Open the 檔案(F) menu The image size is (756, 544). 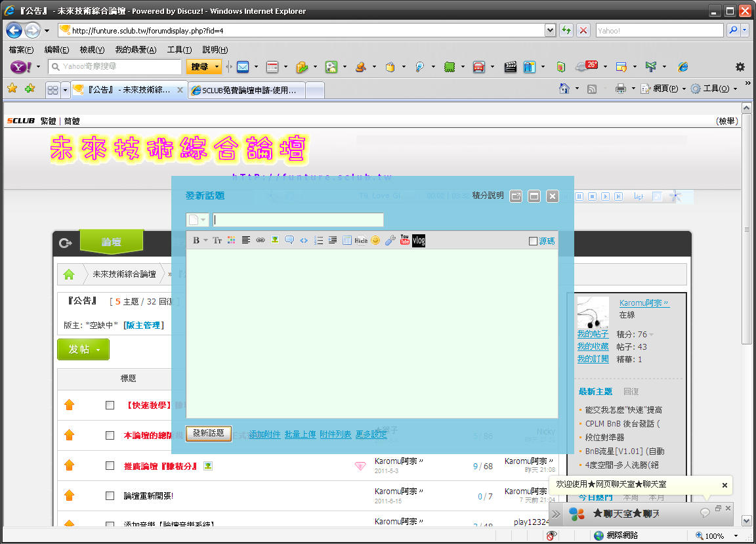21,50
